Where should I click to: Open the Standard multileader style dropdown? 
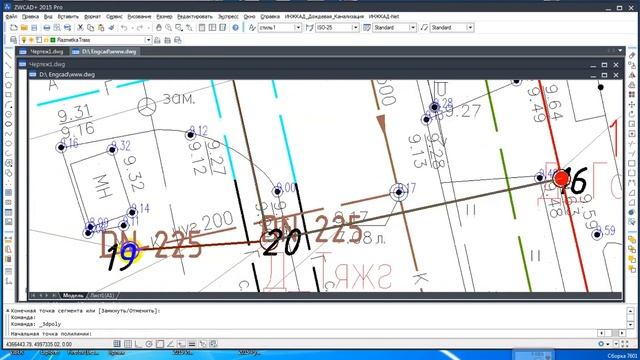(470, 27)
